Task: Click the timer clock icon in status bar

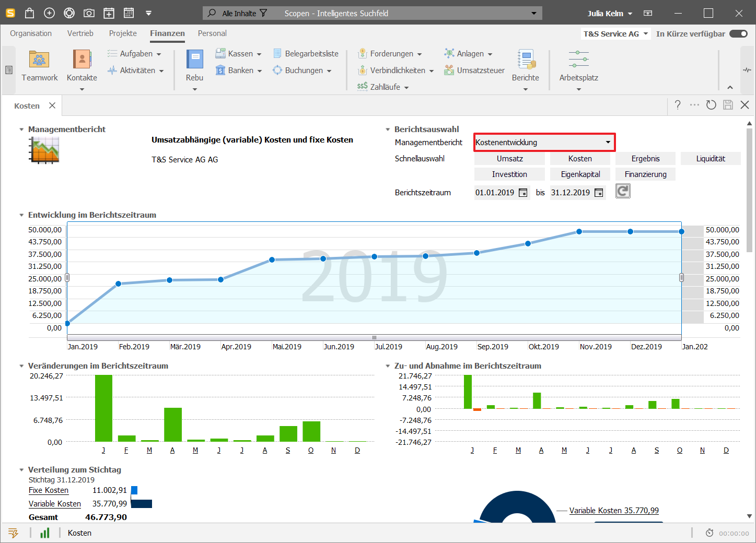Action: pyautogui.click(x=710, y=533)
